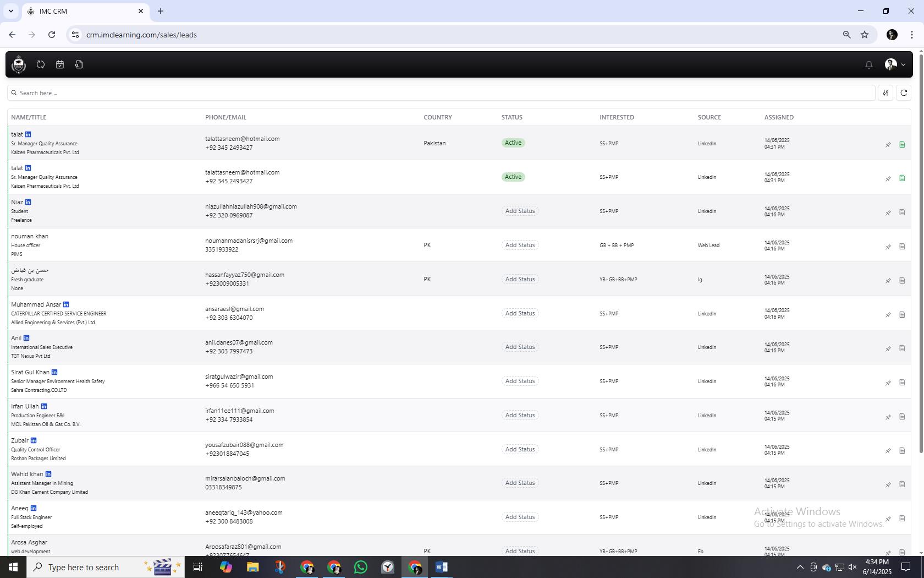
Task: Select the Web Lead source text
Action: [x=708, y=246]
